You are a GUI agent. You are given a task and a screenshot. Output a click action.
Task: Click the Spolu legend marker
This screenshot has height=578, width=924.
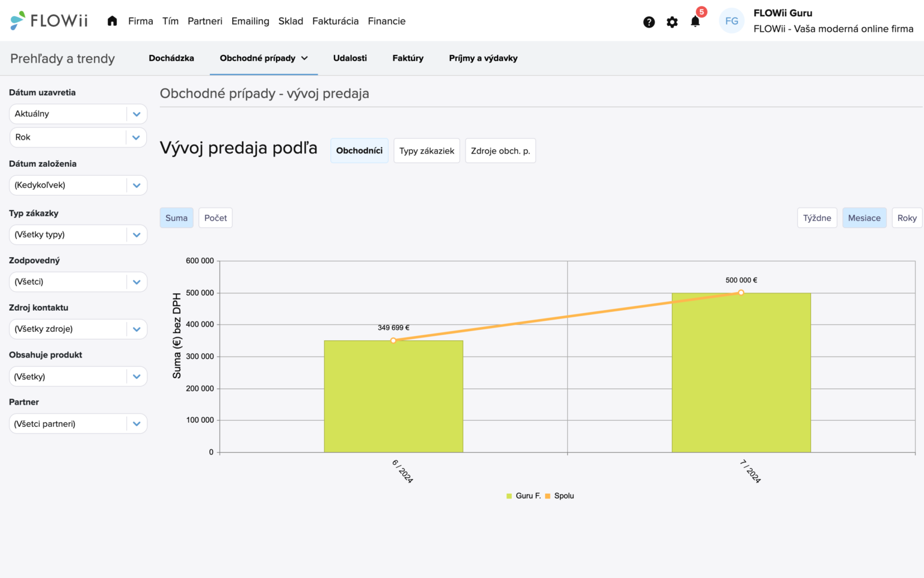point(547,496)
